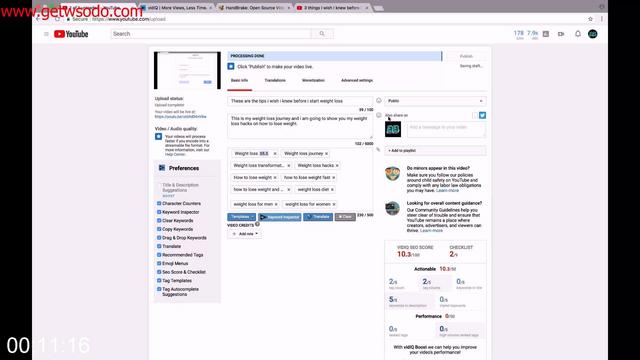Toggle Seo Score & Checklist checkbox
Viewport: 640px width, 360px height.
pos(159,272)
